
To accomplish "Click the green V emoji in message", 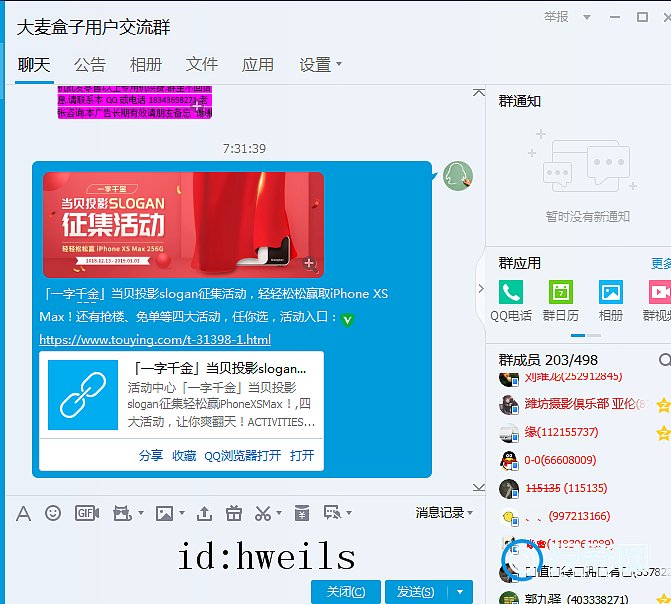I will point(347,319).
